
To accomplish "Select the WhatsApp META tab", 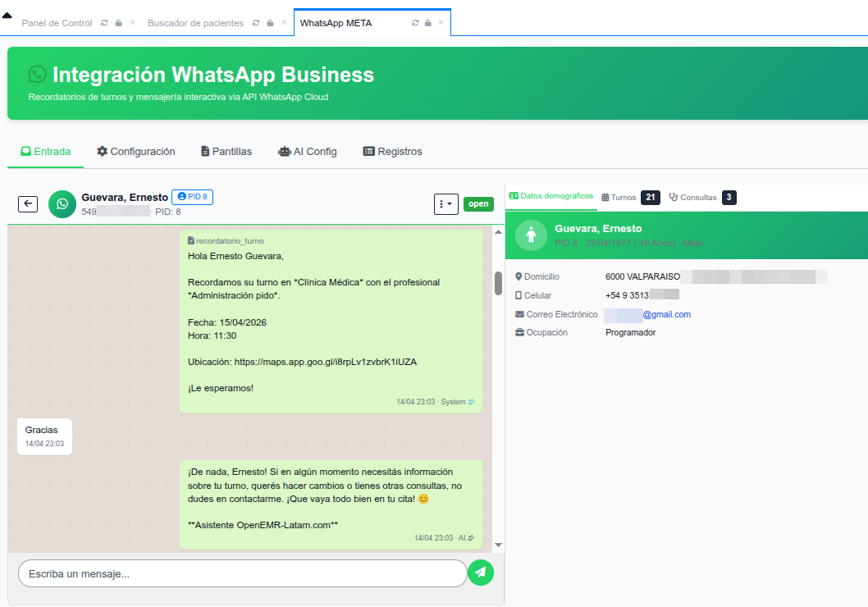I will tap(336, 23).
